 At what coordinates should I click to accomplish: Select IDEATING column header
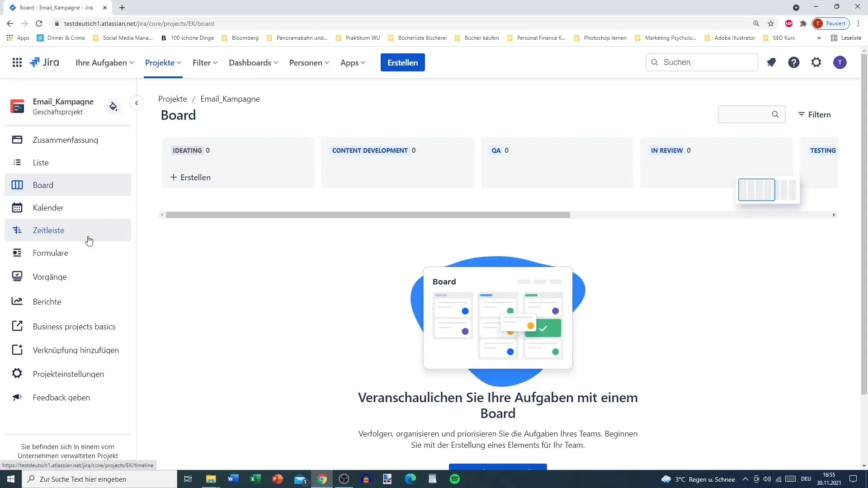[x=187, y=150]
